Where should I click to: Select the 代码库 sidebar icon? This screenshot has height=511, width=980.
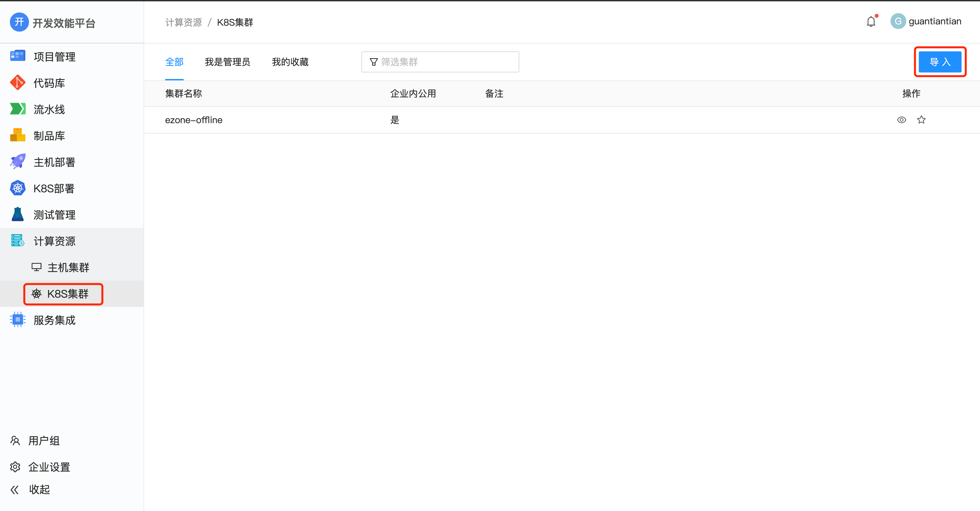(x=49, y=83)
